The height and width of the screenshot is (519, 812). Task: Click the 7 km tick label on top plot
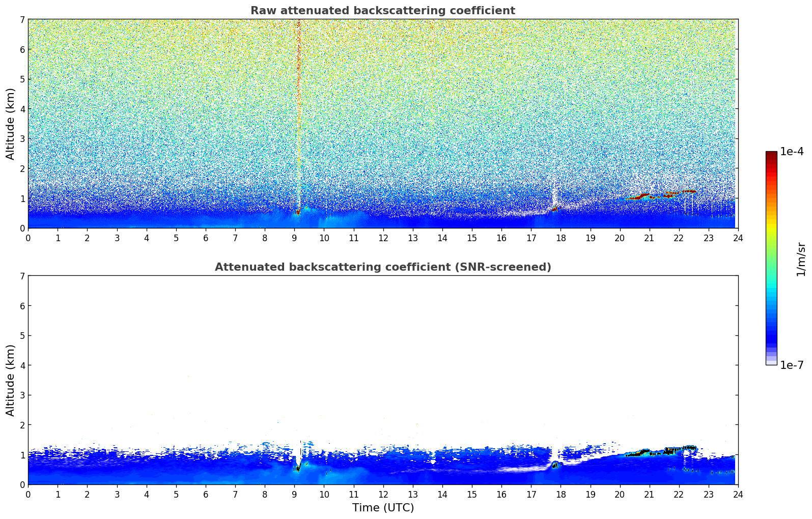(22, 20)
